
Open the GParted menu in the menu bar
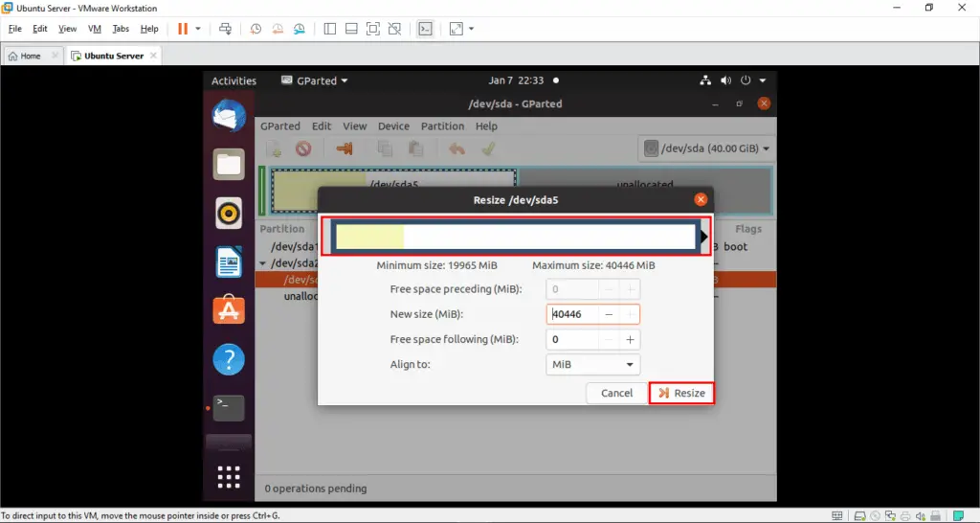pos(280,125)
